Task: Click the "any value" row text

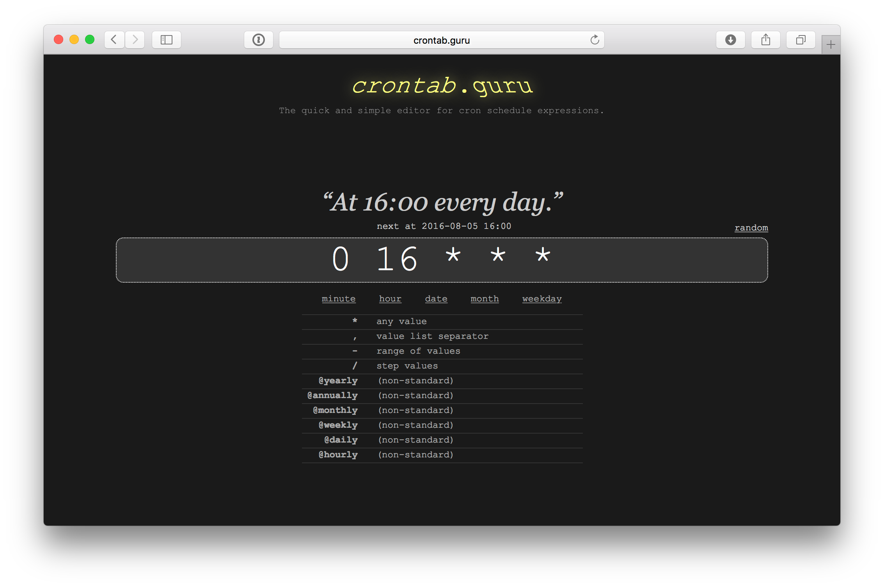Action: pos(401,321)
